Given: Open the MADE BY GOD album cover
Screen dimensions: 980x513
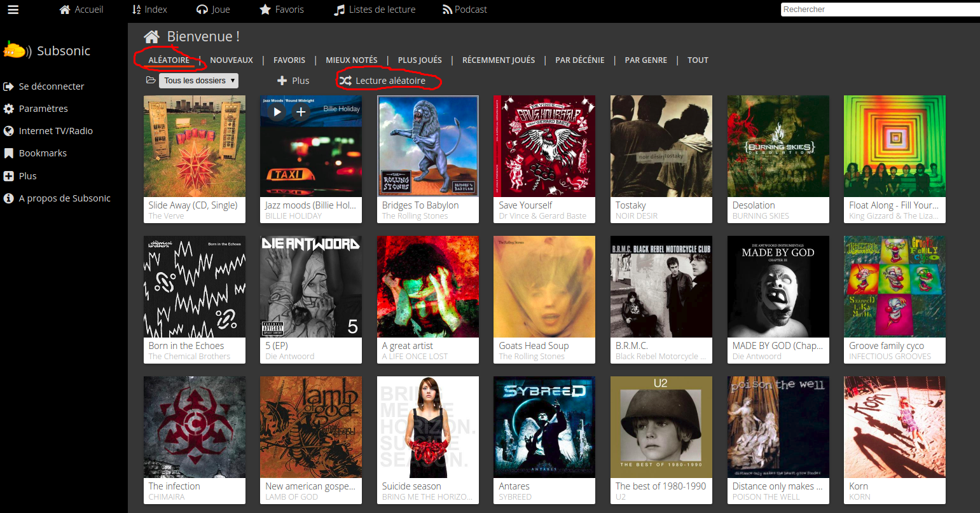Looking at the screenshot, I should [x=778, y=287].
